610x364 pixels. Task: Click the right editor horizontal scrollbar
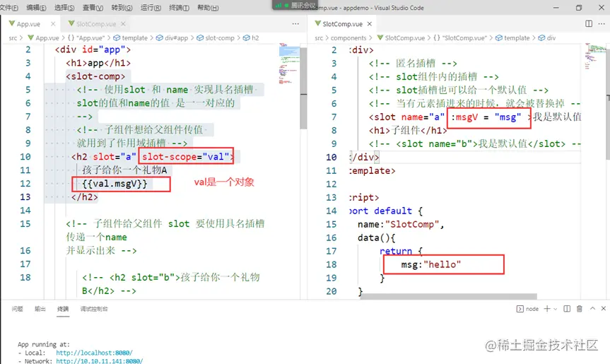point(449,296)
